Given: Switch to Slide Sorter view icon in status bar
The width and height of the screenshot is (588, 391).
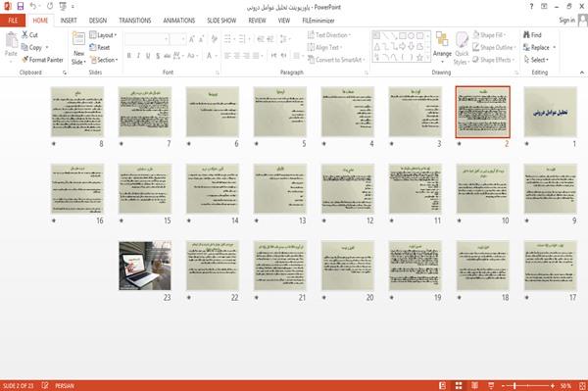Looking at the screenshot, I should [x=459, y=385].
